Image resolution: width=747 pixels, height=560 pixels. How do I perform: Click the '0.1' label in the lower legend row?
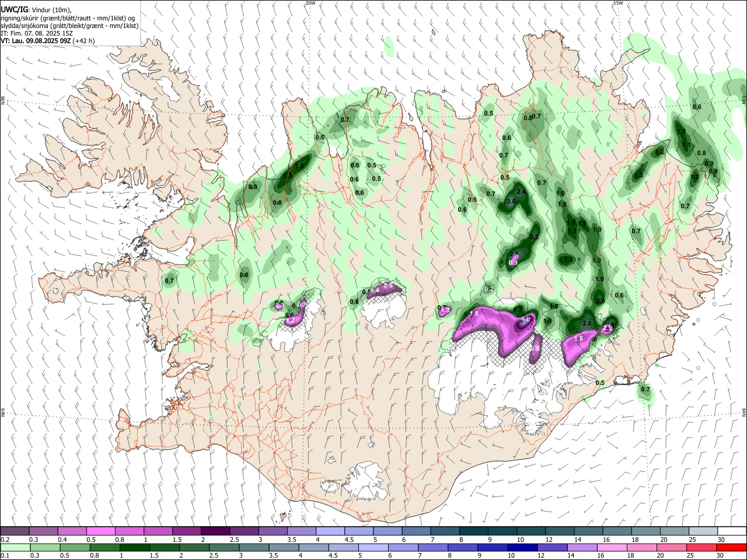5,556
